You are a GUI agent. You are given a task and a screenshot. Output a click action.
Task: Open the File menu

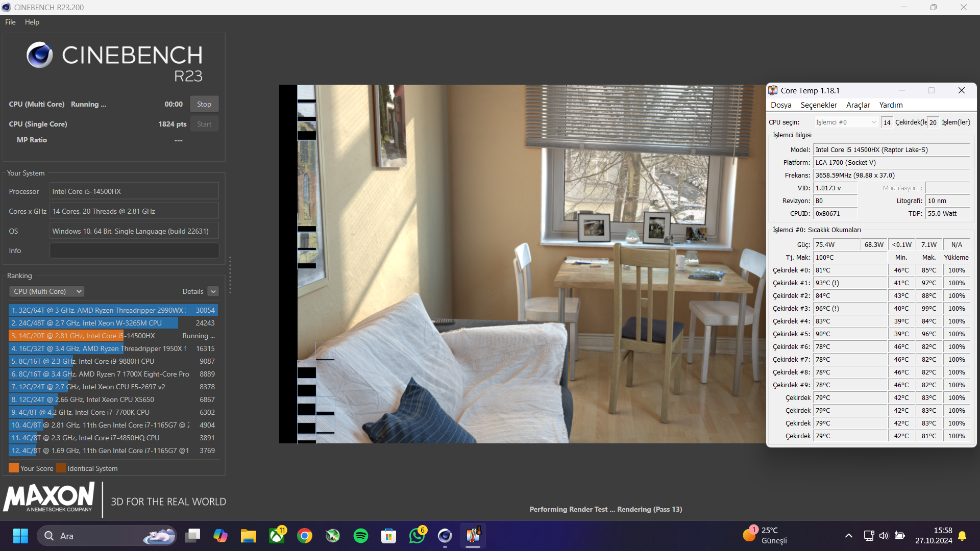click(x=10, y=22)
